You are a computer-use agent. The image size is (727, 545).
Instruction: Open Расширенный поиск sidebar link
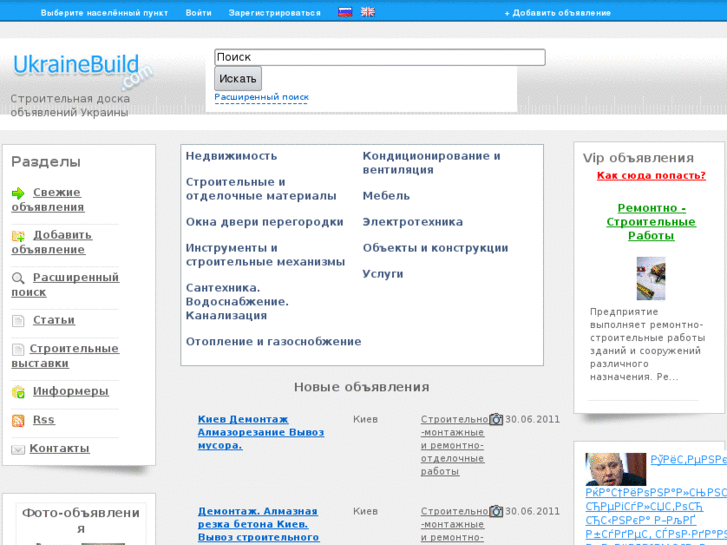(65, 285)
